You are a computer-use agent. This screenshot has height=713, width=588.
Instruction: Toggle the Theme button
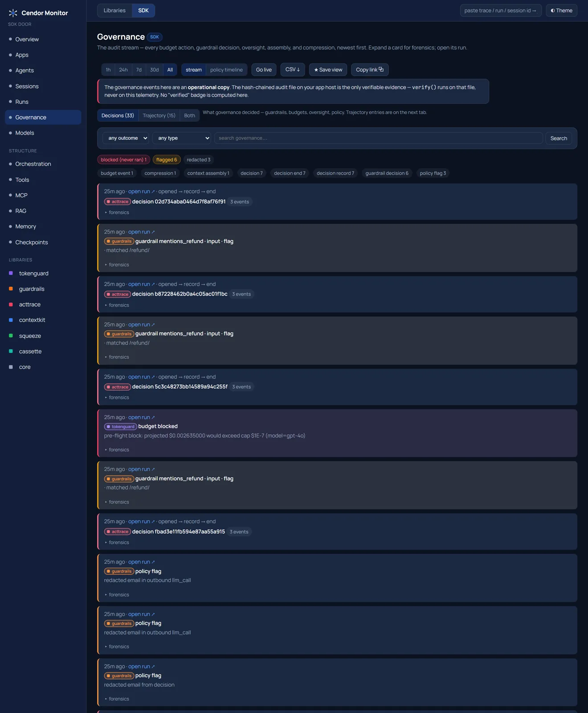click(561, 10)
